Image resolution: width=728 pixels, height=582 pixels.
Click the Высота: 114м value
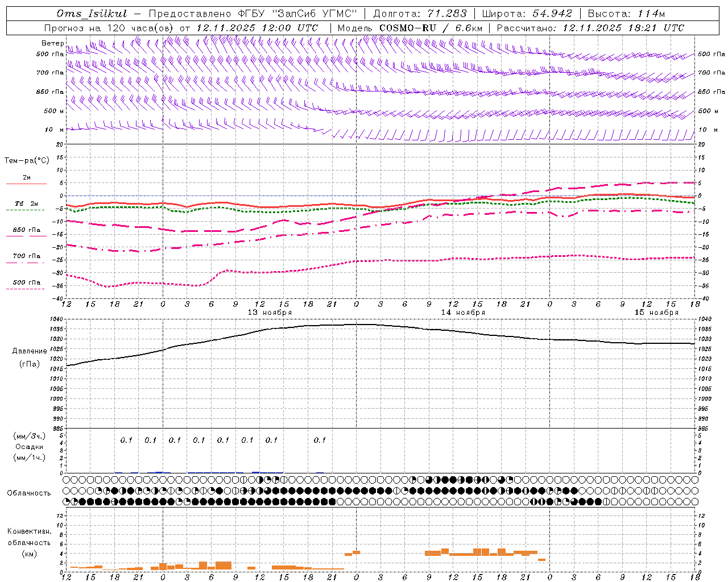pyautogui.click(x=626, y=14)
